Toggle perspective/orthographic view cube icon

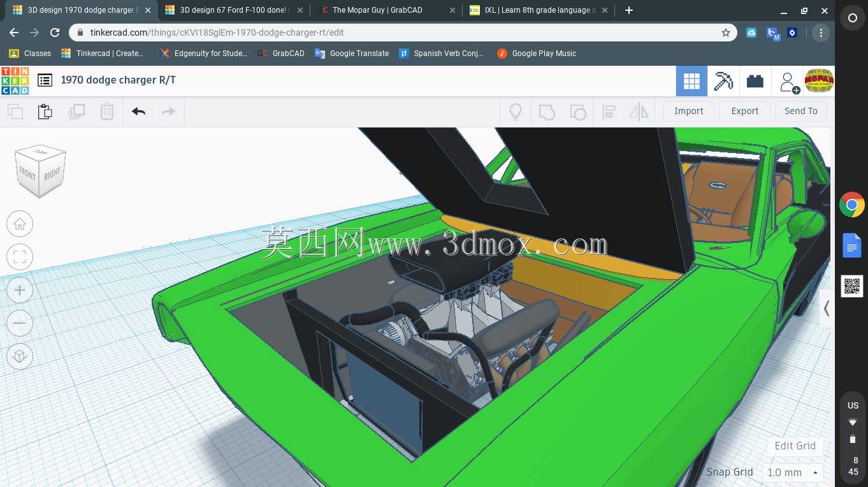tap(20, 356)
